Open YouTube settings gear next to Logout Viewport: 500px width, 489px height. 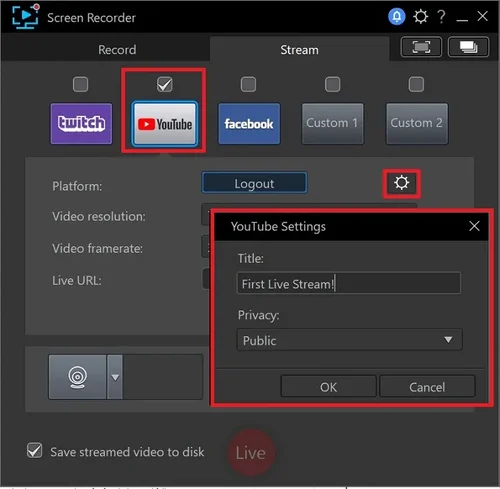tap(401, 183)
